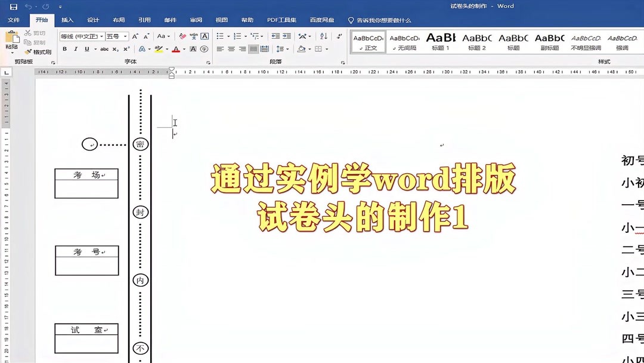Open the font name dropdown
Image resolution: width=644 pixels, height=363 pixels.
click(101, 36)
